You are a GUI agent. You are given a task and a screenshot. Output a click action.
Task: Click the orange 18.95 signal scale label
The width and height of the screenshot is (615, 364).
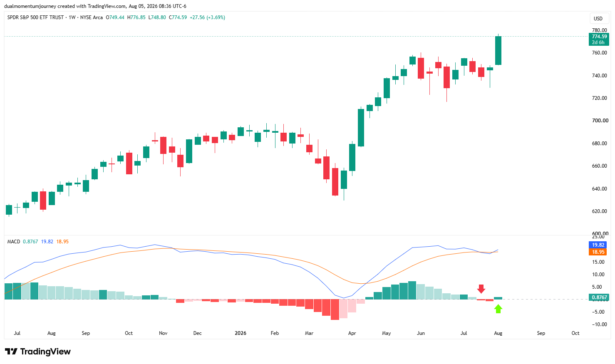(598, 252)
